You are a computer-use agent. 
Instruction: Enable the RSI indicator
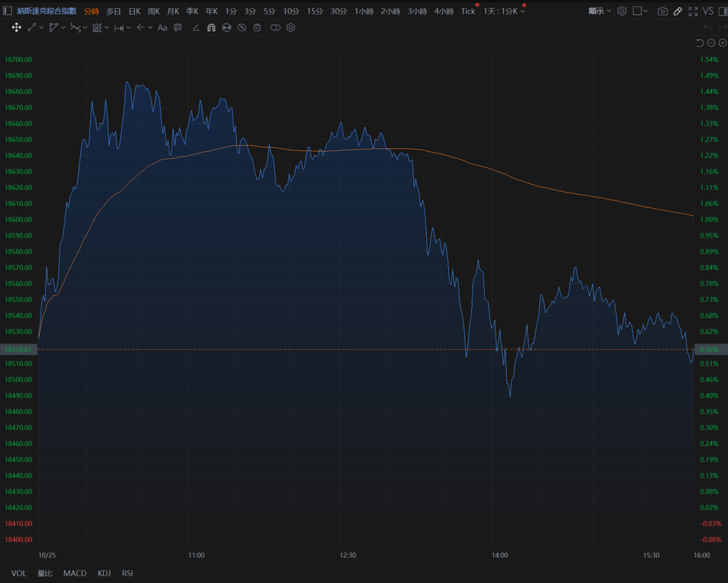[127, 573]
